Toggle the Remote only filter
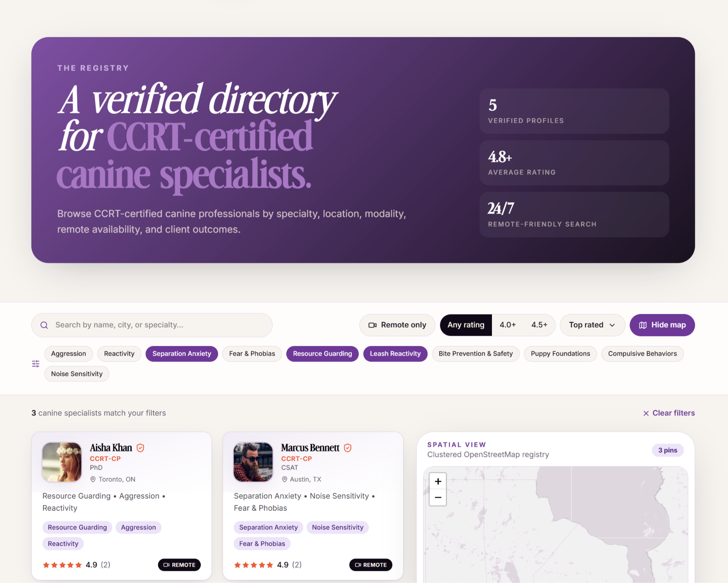The width and height of the screenshot is (728, 583). pyautogui.click(x=398, y=325)
